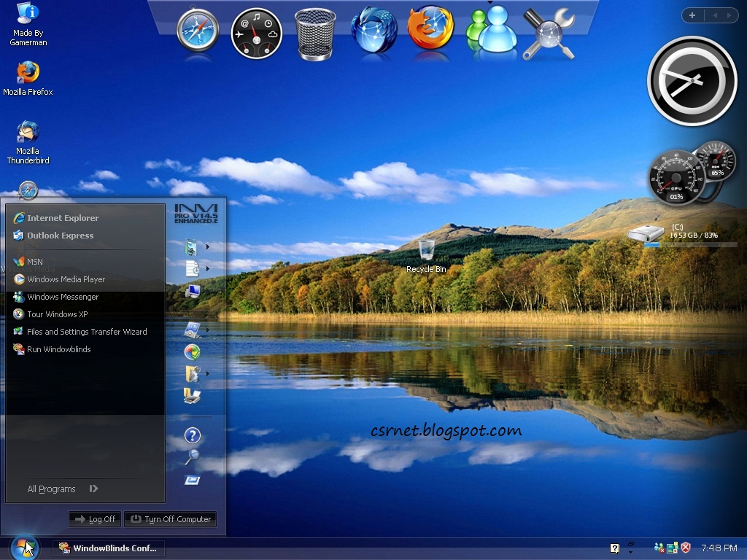Launch Firefox from the top dock
The height and width of the screenshot is (560, 747).
[430, 28]
